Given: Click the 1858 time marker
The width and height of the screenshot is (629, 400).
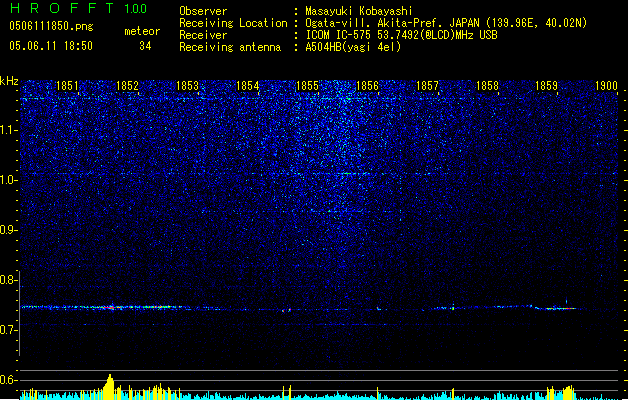Looking at the screenshot, I should click(x=487, y=86).
